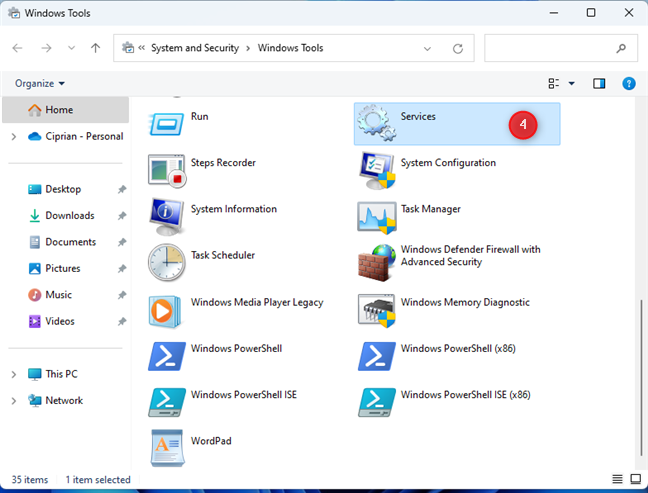
Task: Open the WordPad icon
Action: coord(167,448)
